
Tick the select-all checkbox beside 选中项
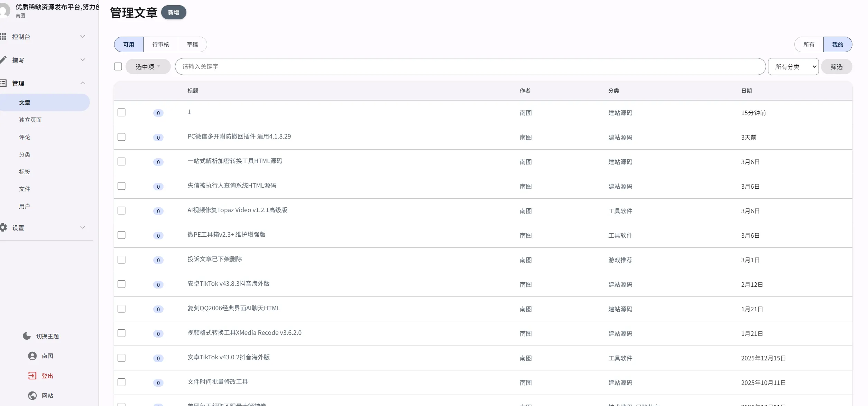118,66
